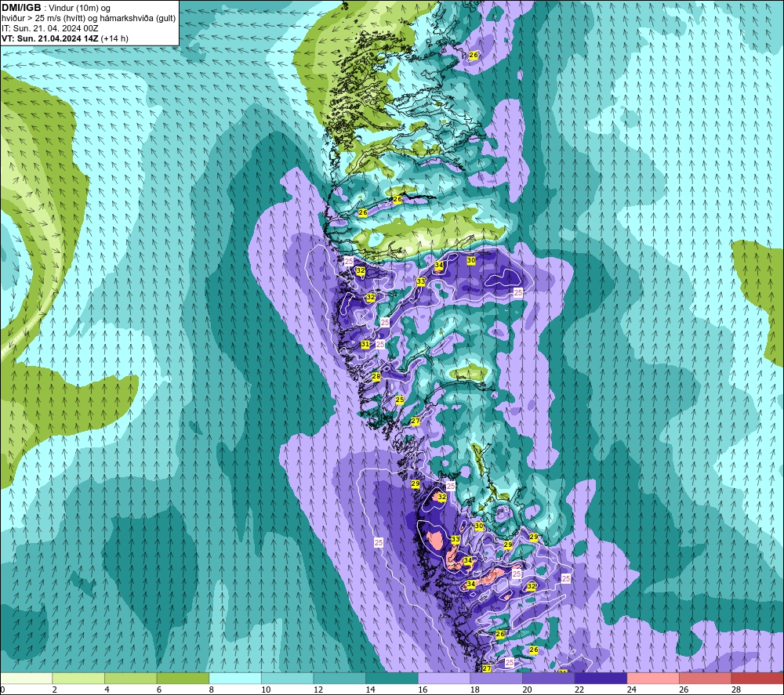Click the scale bar tick label '8'
784x695 pixels.
211,690
